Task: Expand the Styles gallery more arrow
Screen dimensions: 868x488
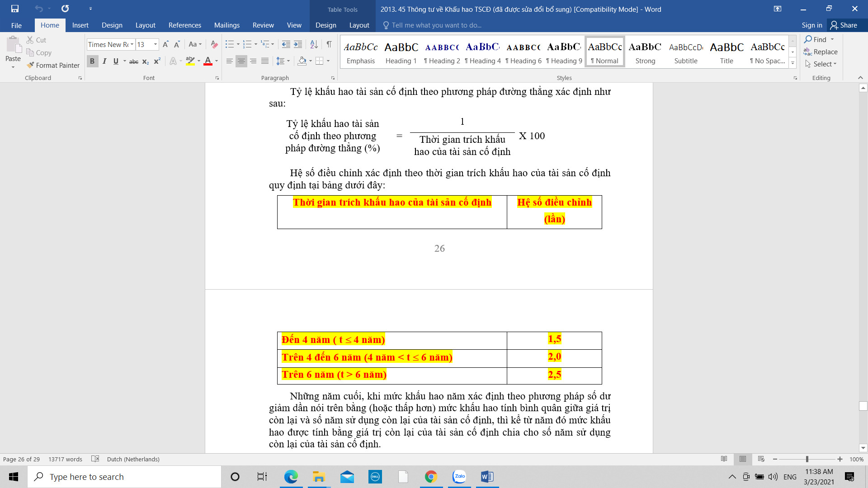Action: 793,64
